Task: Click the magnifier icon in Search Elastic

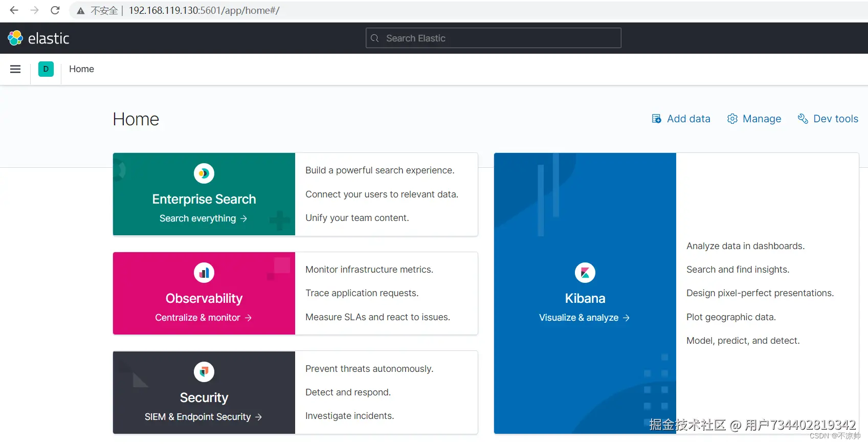Action: click(x=375, y=38)
